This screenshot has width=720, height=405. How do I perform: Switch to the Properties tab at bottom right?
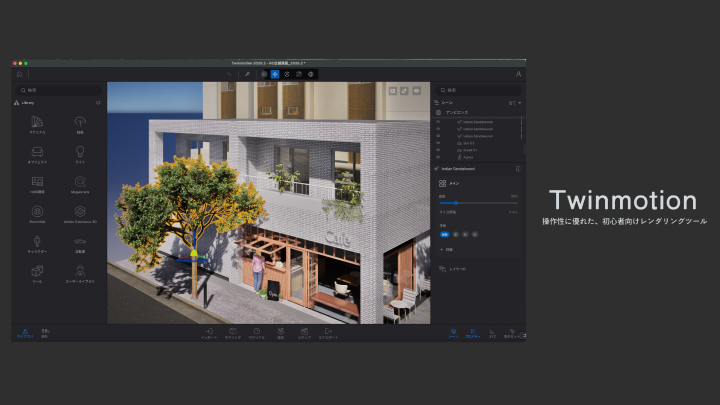click(x=472, y=333)
